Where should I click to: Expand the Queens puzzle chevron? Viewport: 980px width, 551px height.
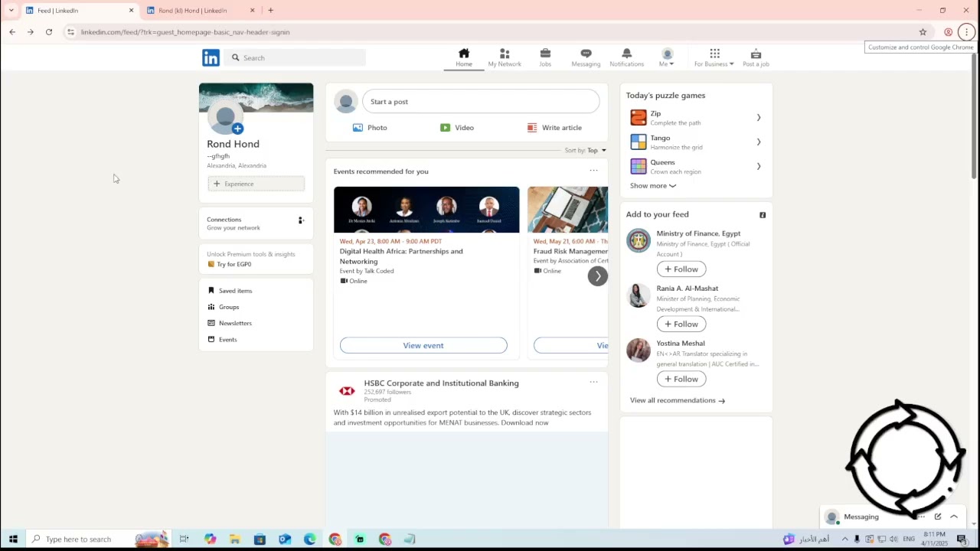tap(759, 167)
